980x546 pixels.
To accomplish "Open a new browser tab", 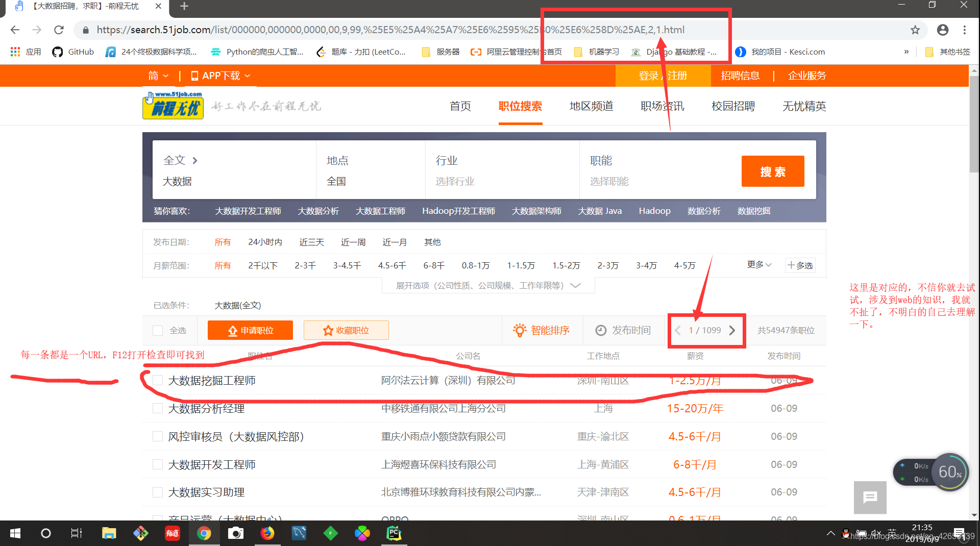I will click(x=184, y=6).
